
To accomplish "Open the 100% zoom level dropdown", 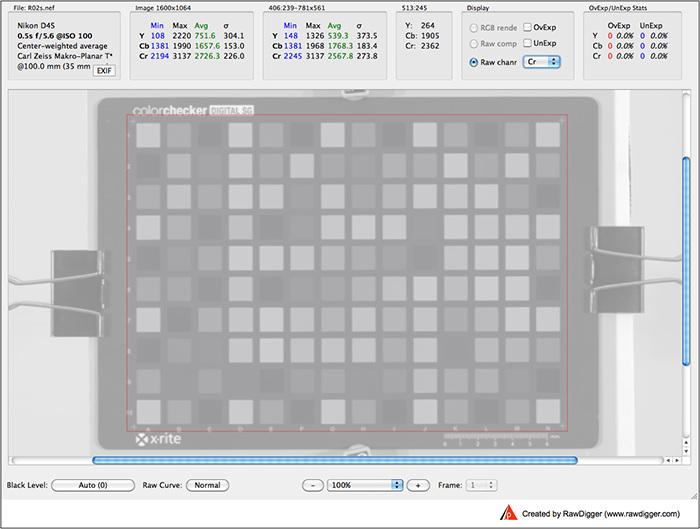I will pos(365,485).
